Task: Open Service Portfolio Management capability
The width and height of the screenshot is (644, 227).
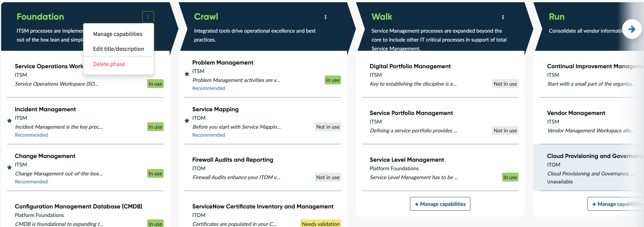Action: [x=411, y=113]
